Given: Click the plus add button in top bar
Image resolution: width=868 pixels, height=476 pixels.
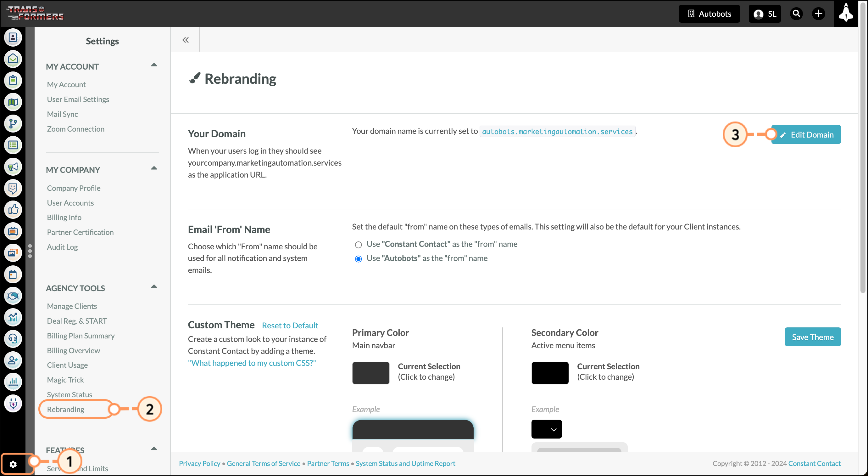Looking at the screenshot, I should point(818,14).
